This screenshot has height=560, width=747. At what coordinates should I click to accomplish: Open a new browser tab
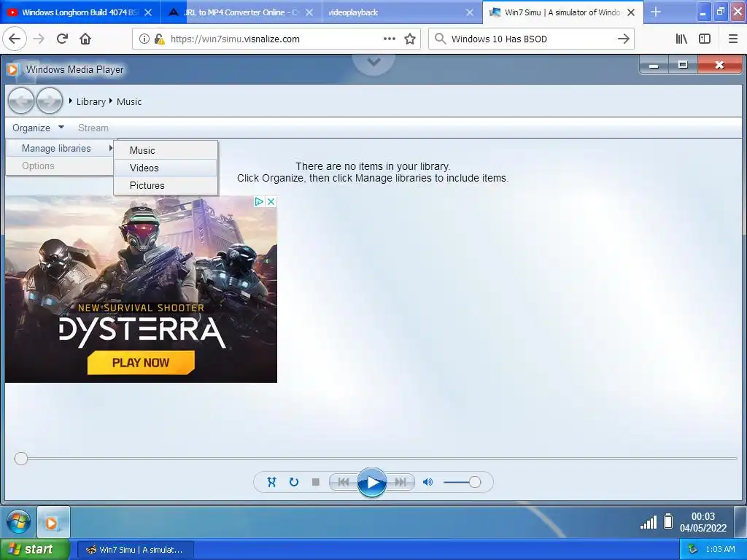point(656,12)
